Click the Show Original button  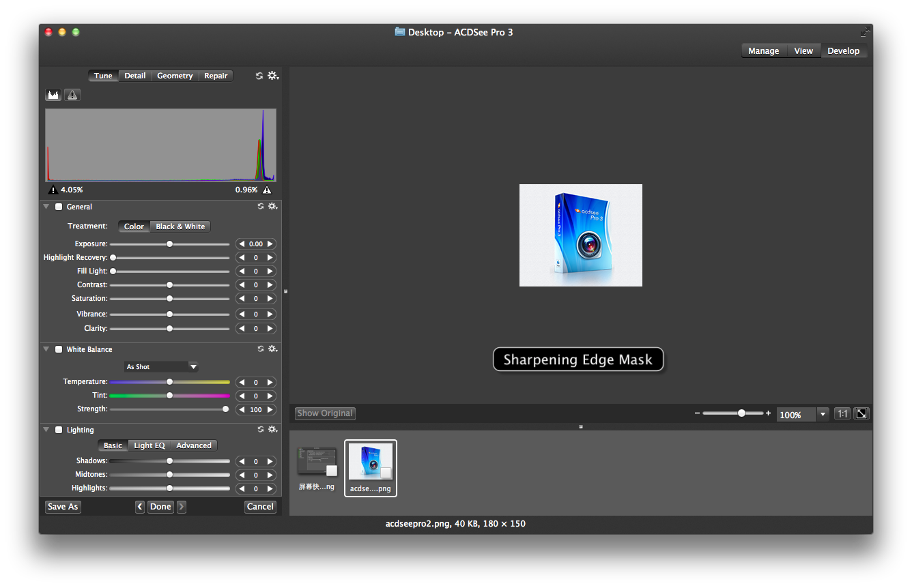click(x=325, y=413)
